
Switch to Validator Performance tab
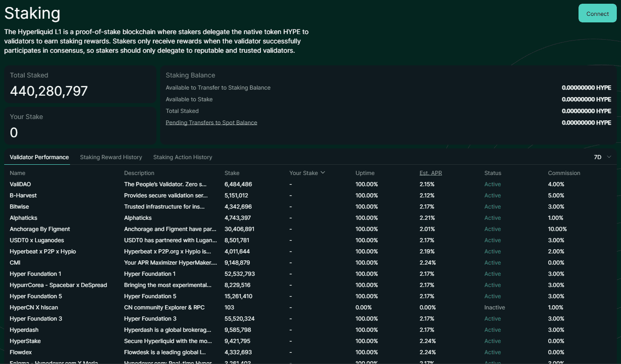(39, 157)
